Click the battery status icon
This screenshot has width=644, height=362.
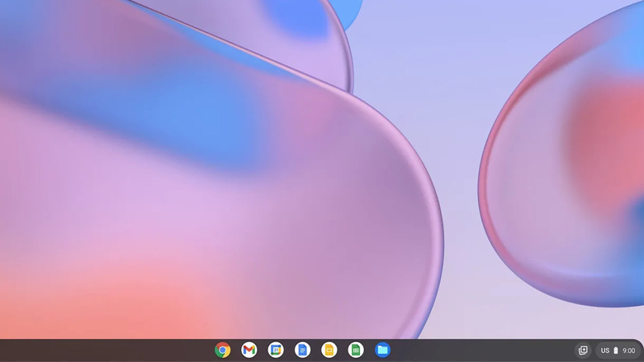coord(616,350)
